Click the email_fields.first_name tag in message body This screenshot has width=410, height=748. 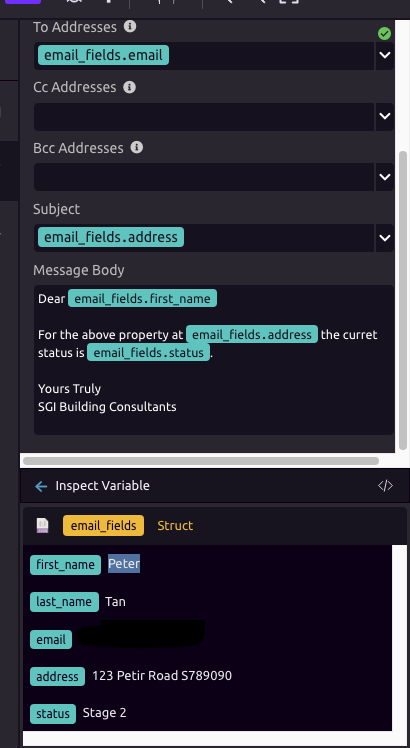(x=142, y=299)
